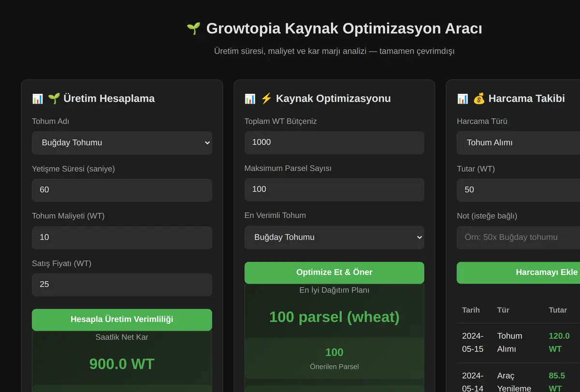This screenshot has height=392, width=580.
Task: Open the En Verimli Tohum dropdown
Action: click(334, 237)
